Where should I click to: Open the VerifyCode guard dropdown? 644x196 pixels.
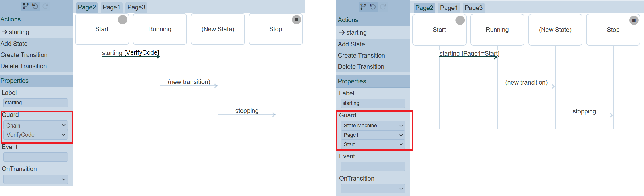36,135
